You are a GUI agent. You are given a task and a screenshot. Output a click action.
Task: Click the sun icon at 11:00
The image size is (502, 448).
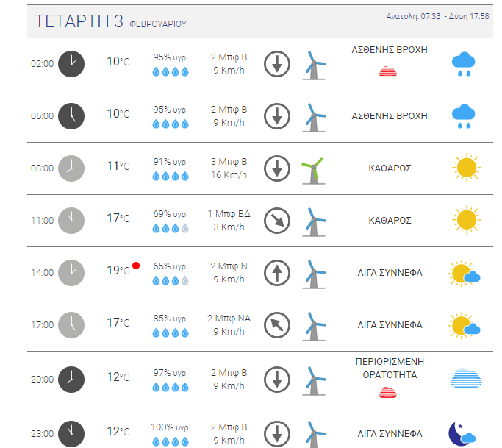[x=467, y=220]
